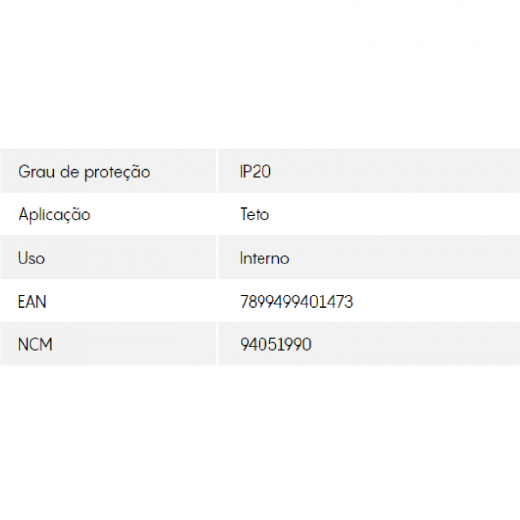Click blank area in Uso label cell
Image resolution: width=520 pixels, height=520 pixels.
(x=133, y=257)
